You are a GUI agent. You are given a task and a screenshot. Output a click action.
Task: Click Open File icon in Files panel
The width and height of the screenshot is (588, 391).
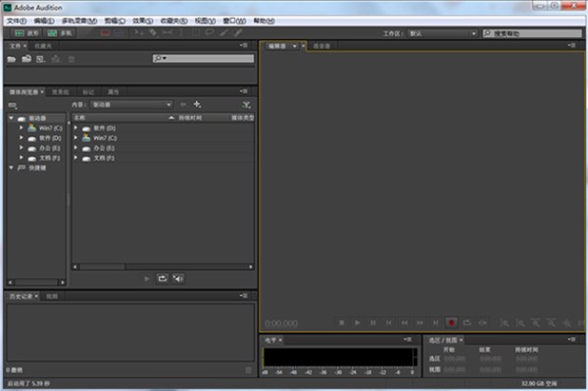12,59
